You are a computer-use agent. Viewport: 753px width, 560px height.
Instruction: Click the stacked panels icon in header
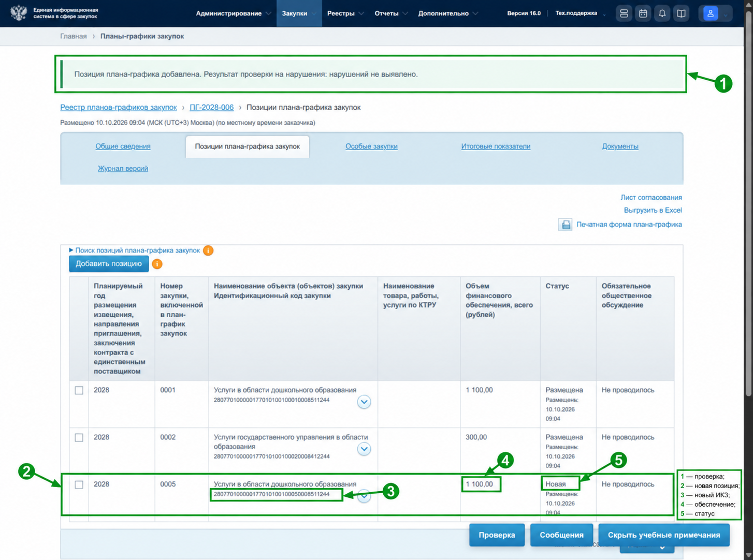pyautogui.click(x=624, y=13)
